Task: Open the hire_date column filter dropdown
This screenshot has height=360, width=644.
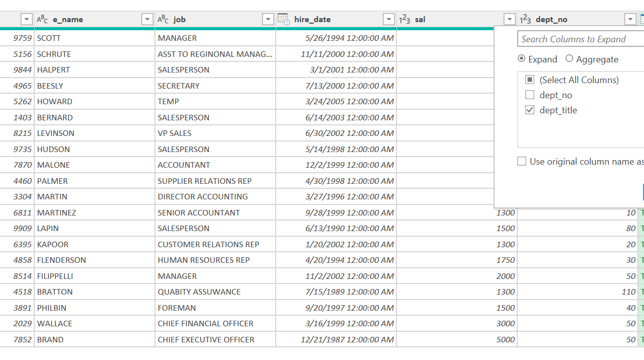Action: (389, 20)
